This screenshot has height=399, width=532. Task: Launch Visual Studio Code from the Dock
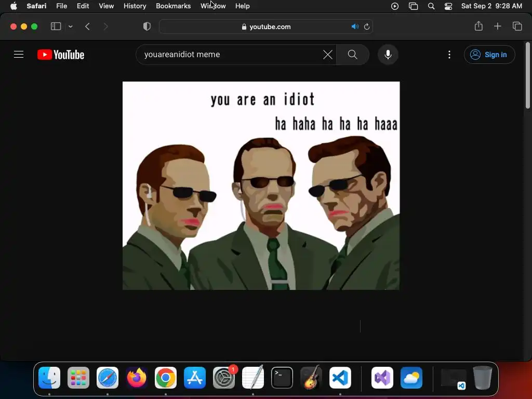click(340, 378)
